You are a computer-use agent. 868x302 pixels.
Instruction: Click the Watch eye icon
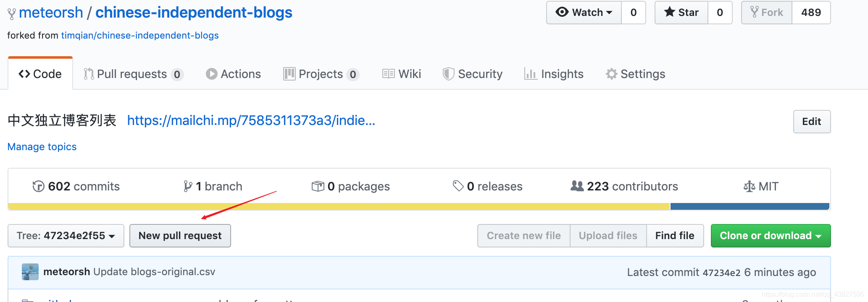(x=562, y=12)
